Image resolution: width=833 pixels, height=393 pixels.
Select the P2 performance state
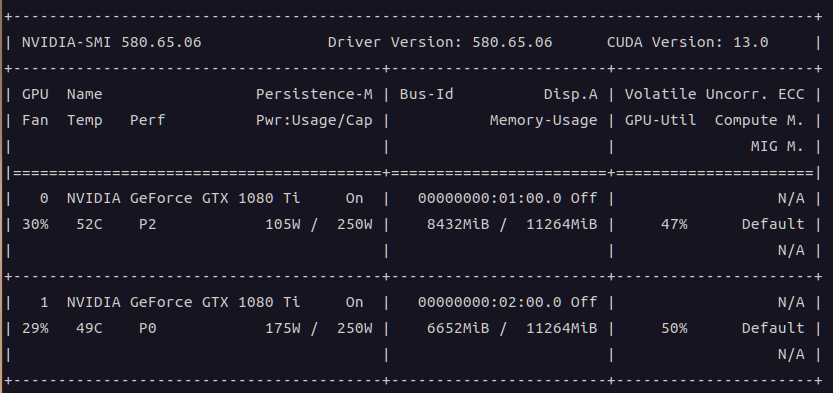148,224
